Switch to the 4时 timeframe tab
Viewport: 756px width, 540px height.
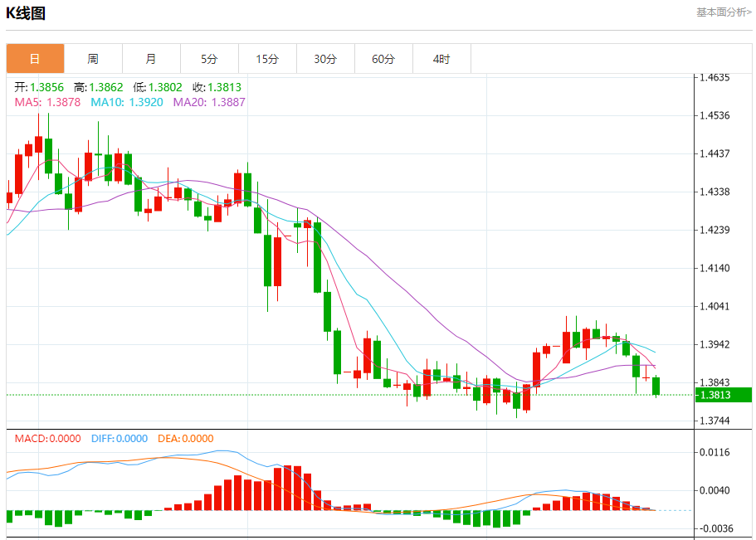point(441,59)
